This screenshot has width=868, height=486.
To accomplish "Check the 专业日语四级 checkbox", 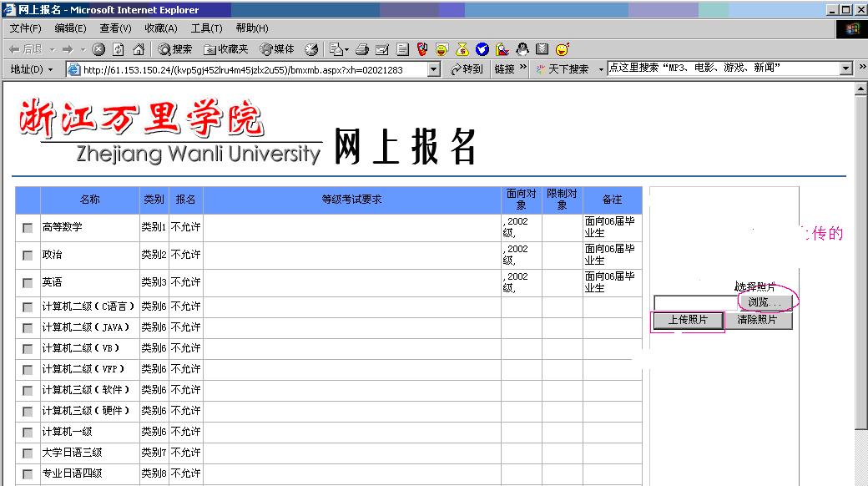I will tap(27, 474).
